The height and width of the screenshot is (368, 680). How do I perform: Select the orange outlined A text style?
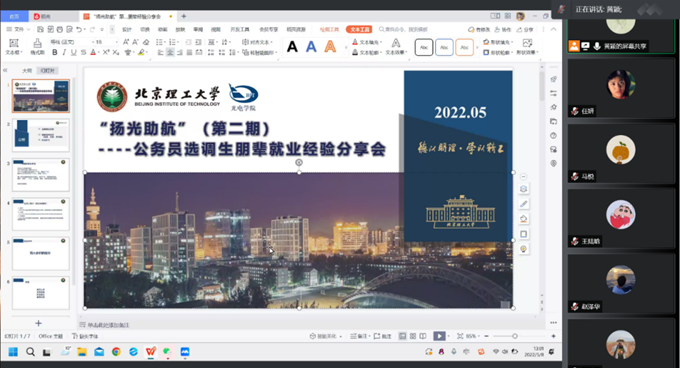pos(330,46)
